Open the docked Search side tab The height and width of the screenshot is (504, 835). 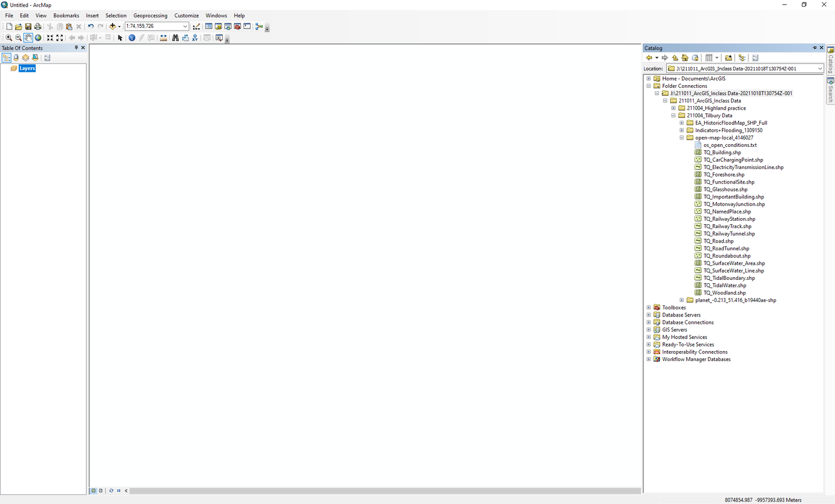point(831,90)
